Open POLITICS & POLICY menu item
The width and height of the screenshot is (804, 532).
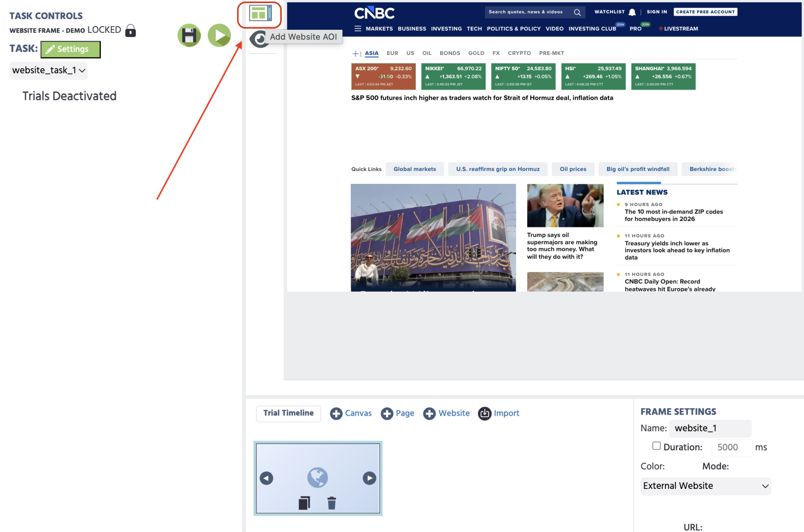(x=513, y=29)
